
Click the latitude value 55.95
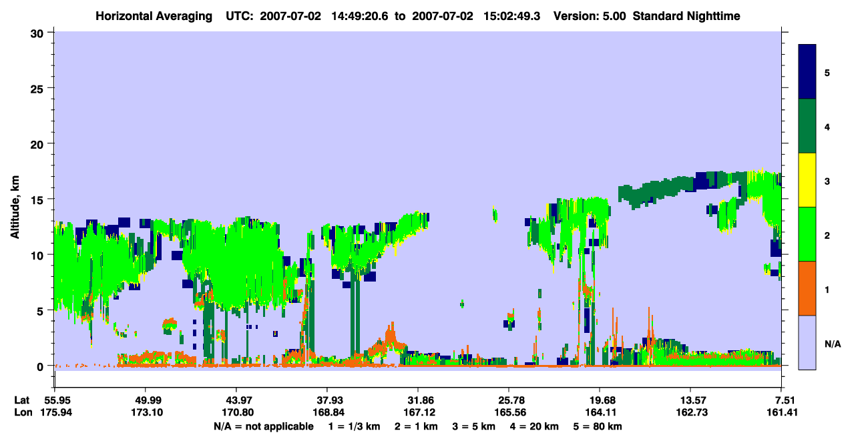click(x=57, y=400)
